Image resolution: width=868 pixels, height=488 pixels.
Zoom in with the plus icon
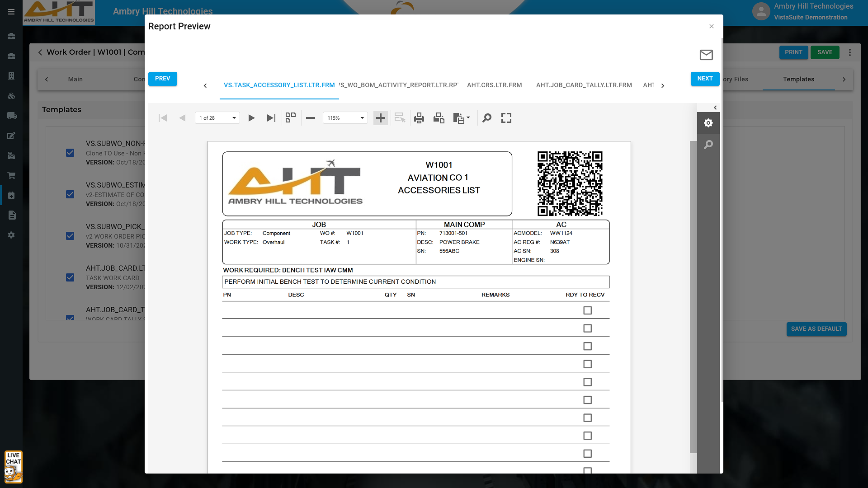pos(381,118)
